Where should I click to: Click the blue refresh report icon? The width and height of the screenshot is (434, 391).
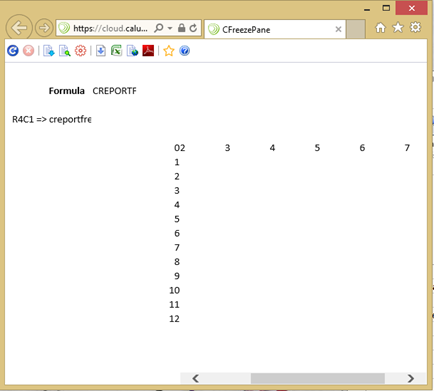click(x=13, y=51)
